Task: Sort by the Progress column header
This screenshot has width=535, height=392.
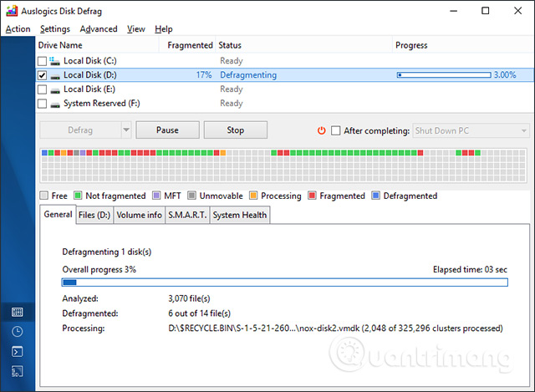Action: tap(463, 45)
